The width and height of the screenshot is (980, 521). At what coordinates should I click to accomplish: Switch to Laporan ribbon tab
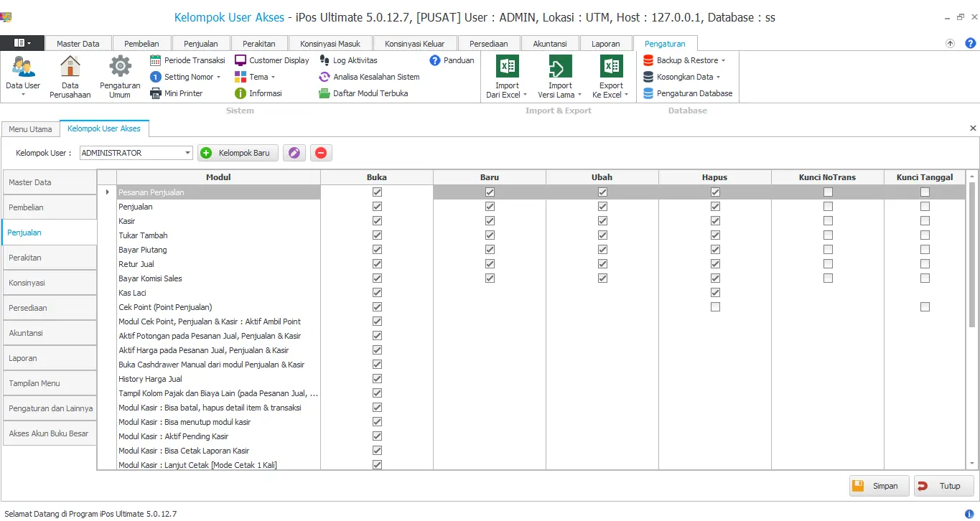click(606, 44)
